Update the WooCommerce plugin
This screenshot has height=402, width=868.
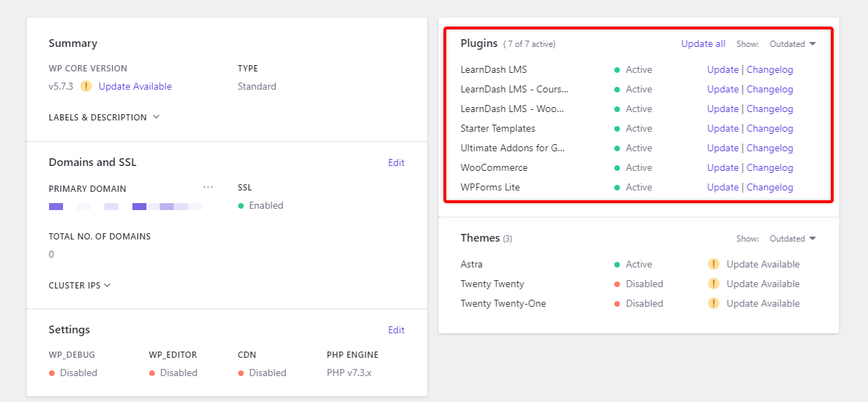723,167
